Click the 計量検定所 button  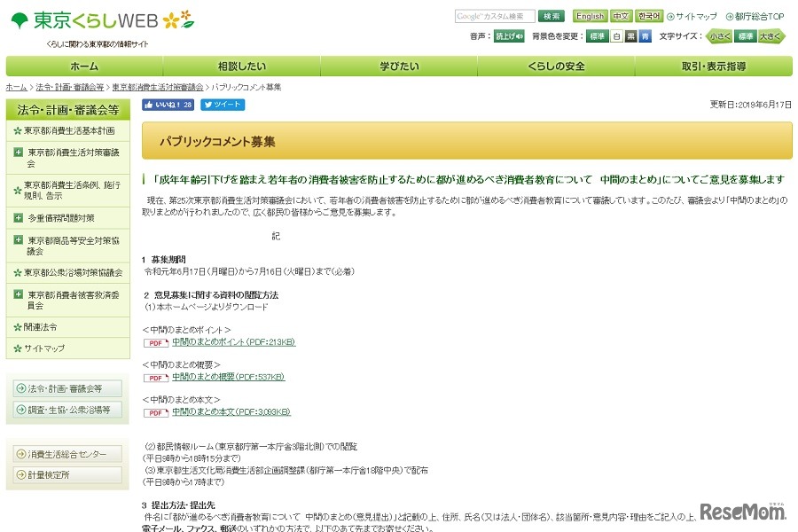(67, 475)
